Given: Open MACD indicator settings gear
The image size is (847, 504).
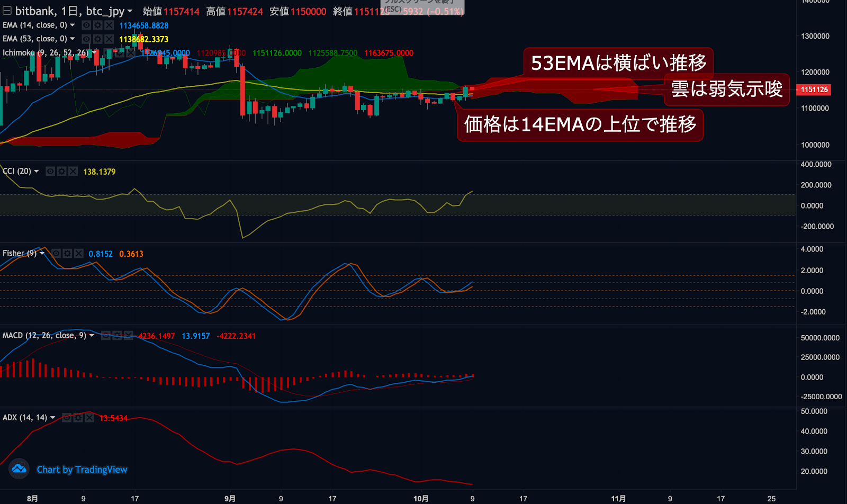Looking at the screenshot, I should 117,336.
